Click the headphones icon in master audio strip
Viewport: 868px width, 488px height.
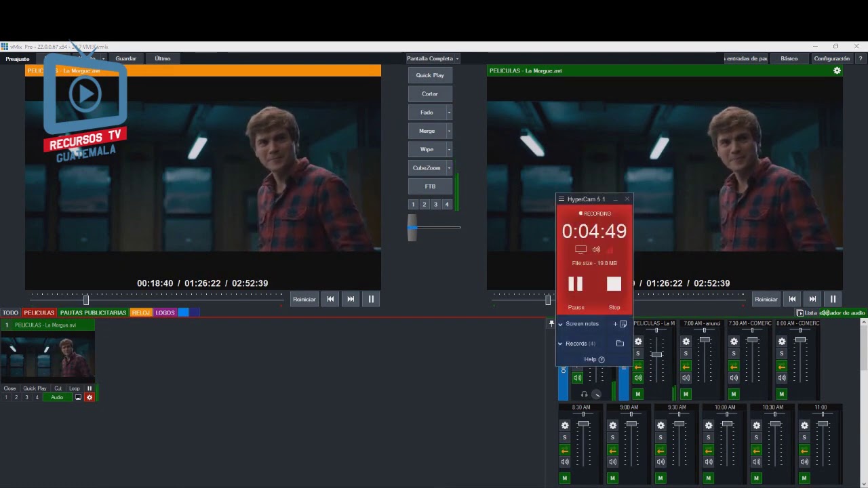point(585,394)
